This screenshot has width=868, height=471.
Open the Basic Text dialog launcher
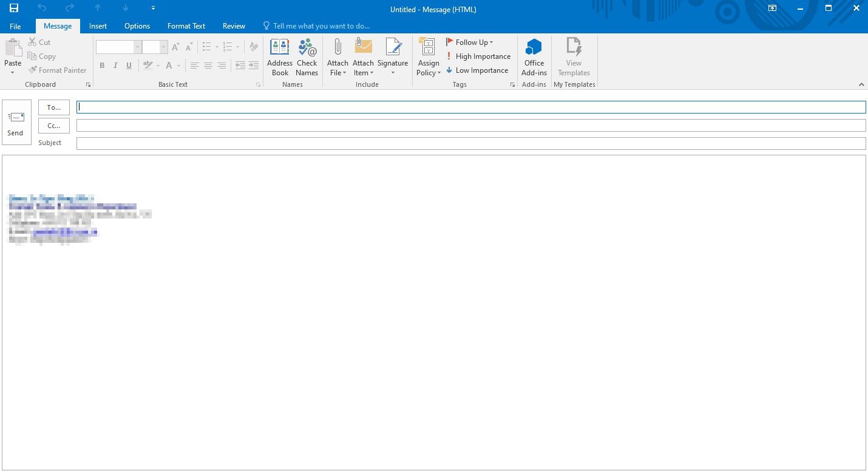(258, 84)
